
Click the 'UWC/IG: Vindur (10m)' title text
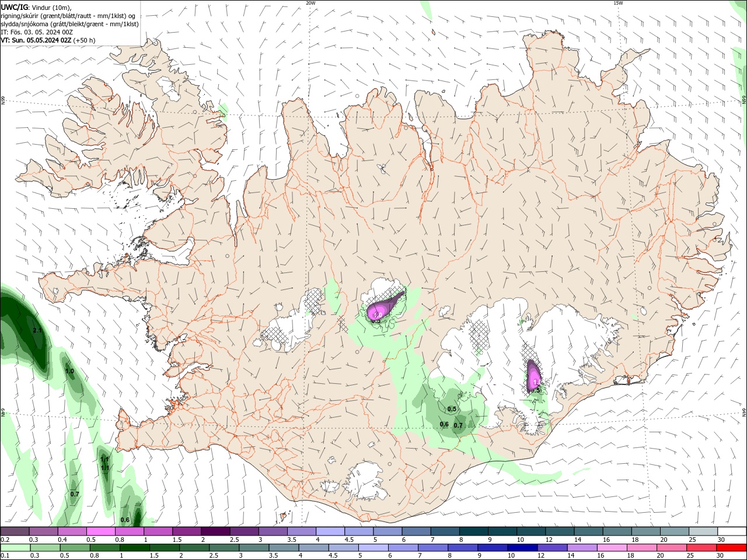[36, 7]
